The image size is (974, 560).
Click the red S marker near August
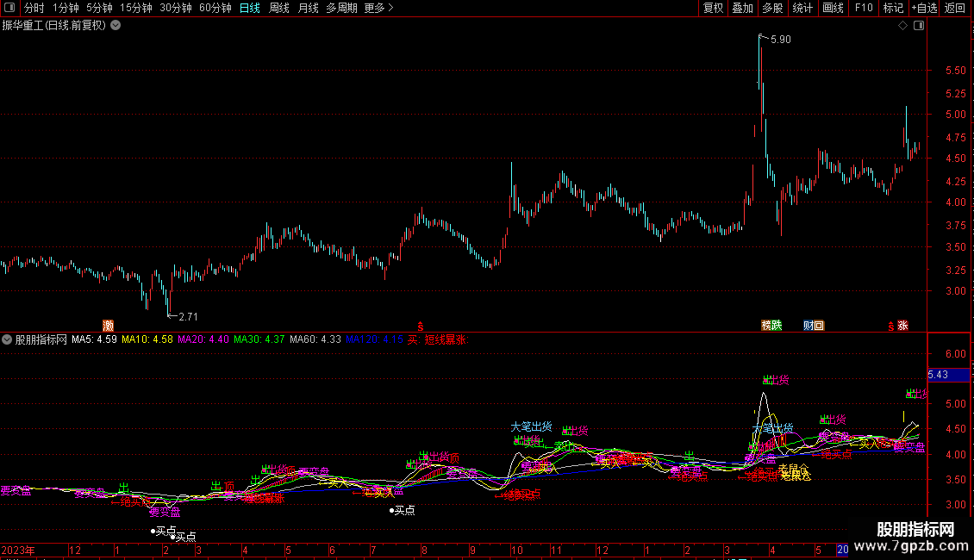pyautogui.click(x=421, y=326)
